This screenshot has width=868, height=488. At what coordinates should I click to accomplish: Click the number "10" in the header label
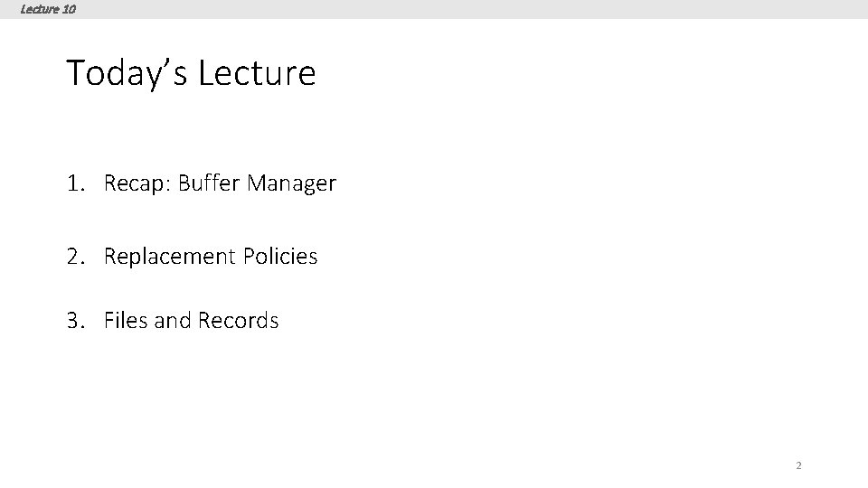tap(70, 9)
